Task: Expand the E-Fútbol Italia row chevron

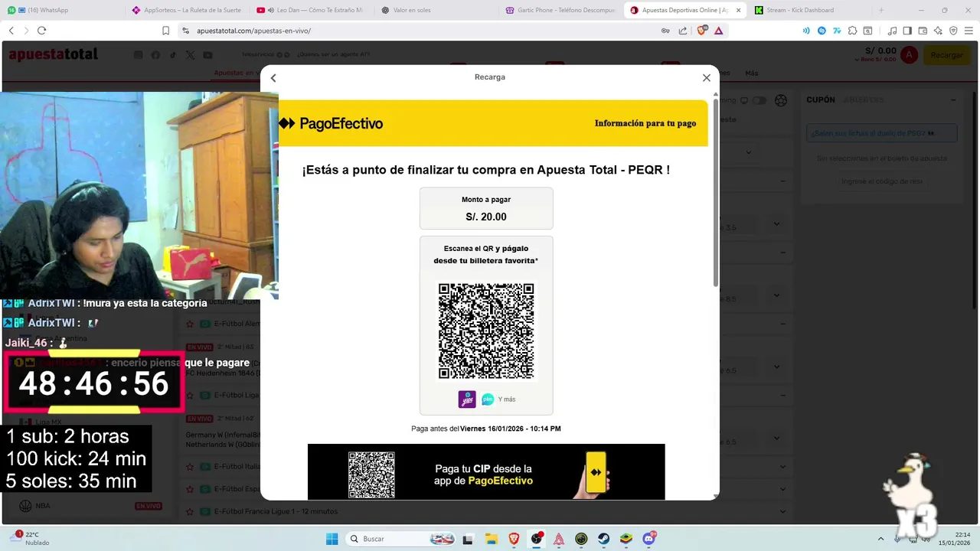Action: 782,466
